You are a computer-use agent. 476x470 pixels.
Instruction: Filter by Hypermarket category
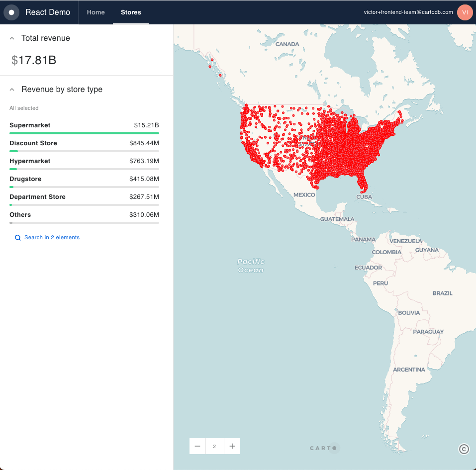[x=30, y=161]
